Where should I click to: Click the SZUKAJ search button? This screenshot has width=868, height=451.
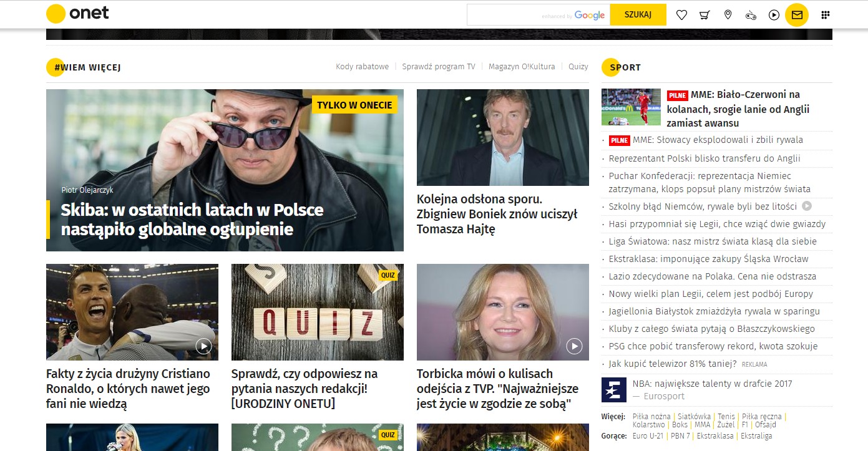point(638,15)
